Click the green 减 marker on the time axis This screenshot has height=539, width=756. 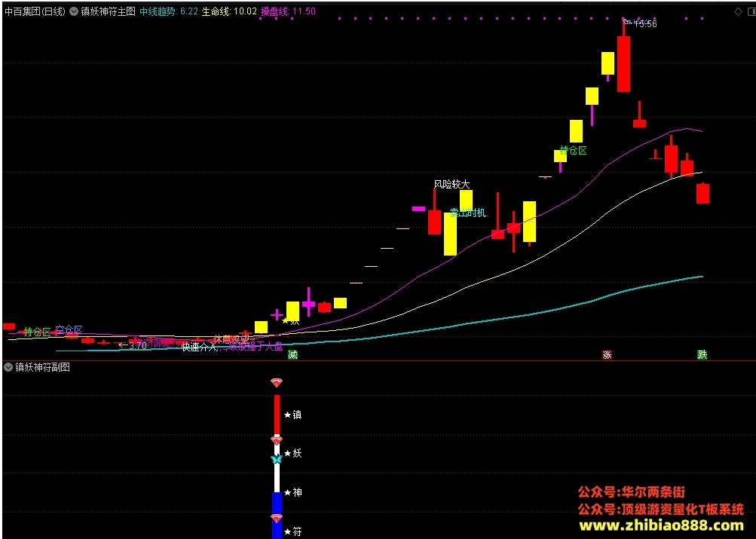(x=292, y=355)
